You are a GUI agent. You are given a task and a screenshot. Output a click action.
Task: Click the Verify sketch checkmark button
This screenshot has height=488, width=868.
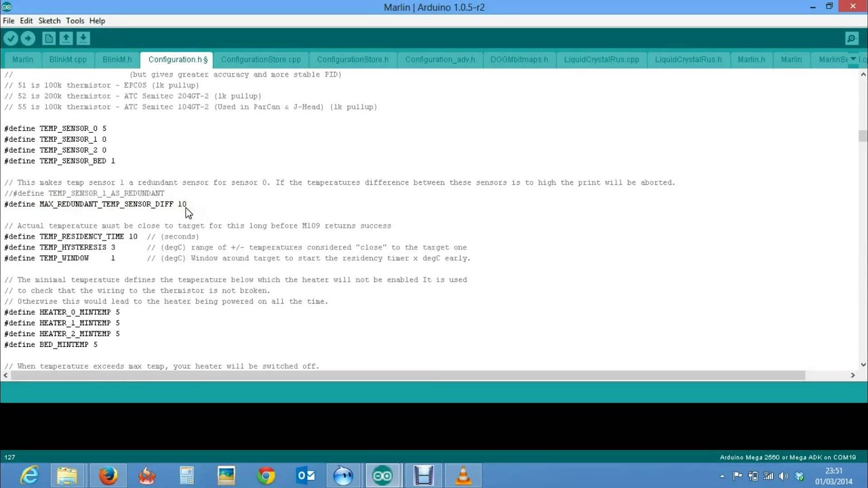coord(10,39)
